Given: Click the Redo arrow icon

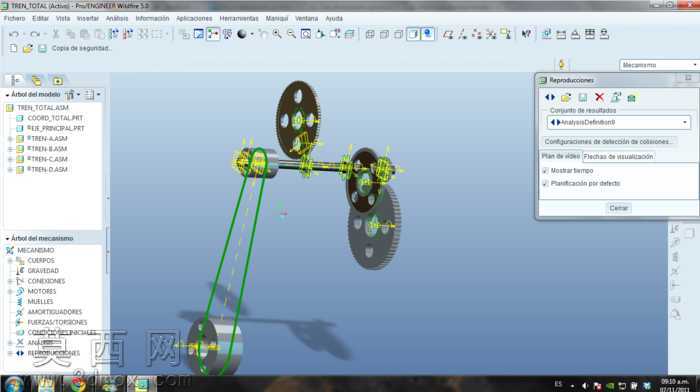Looking at the screenshot, I should coord(35,34).
